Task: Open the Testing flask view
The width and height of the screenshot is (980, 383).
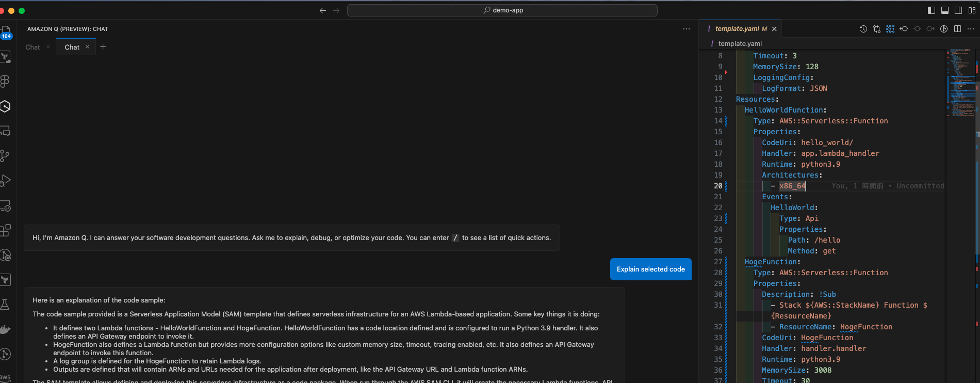Action: click(5, 305)
